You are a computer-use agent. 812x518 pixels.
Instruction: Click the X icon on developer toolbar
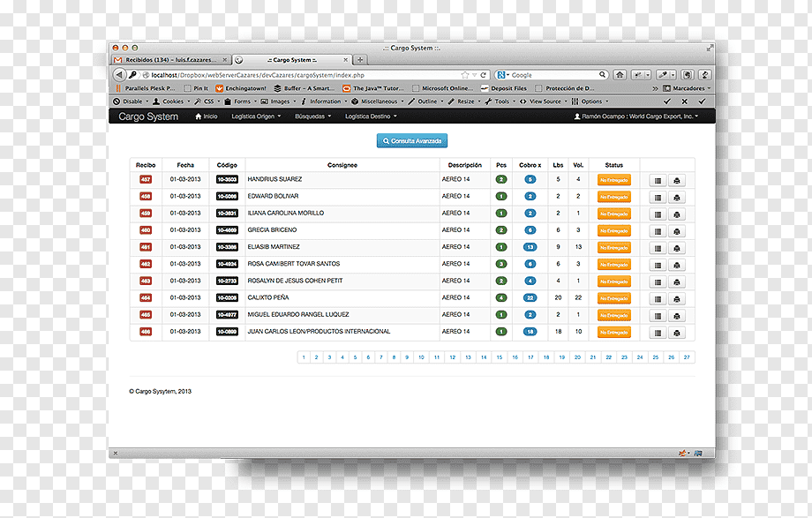[x=684, y=101]
